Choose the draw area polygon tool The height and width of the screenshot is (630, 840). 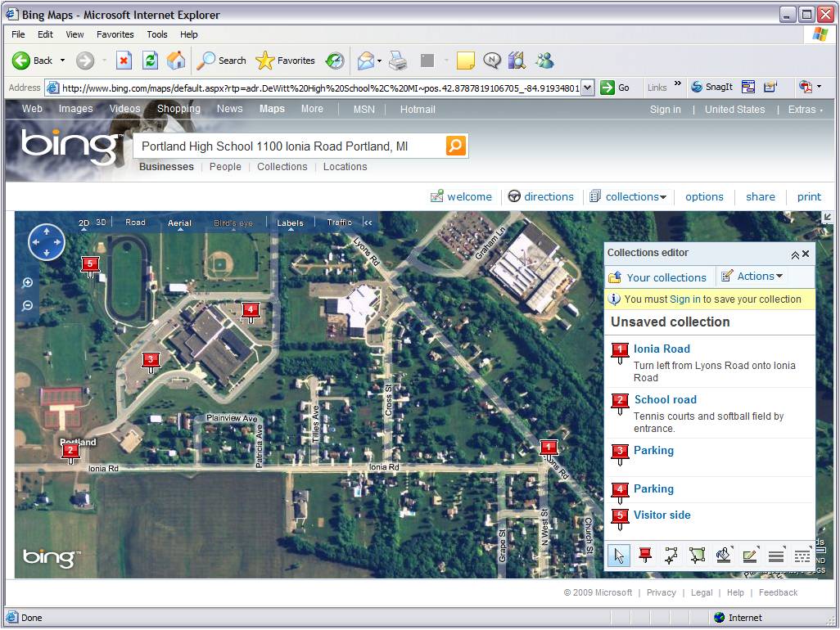pos(697,555)
